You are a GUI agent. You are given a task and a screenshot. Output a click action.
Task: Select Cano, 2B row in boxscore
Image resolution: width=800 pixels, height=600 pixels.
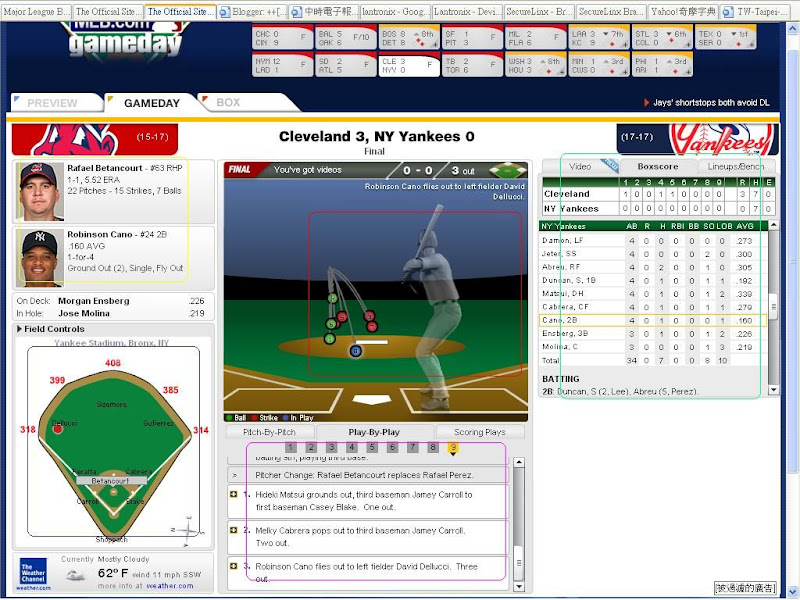pos(653,320)
